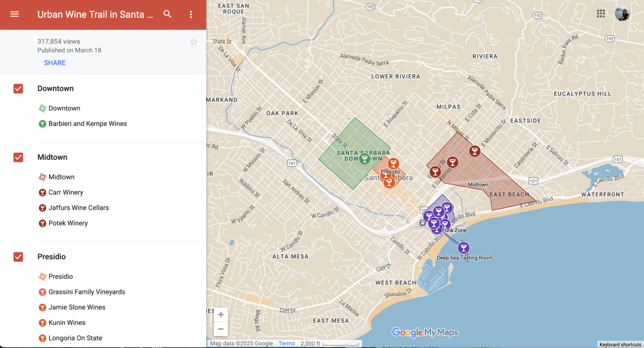Screen dimensions: 644x348
Task: Click the Carr Winery list icon
Action: (x=42, y=193)
